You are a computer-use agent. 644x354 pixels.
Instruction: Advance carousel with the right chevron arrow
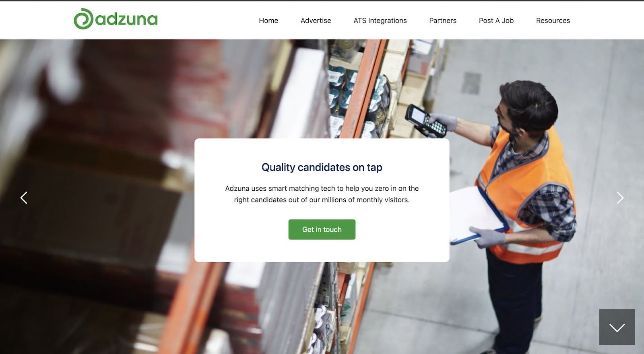pos(620,198)
